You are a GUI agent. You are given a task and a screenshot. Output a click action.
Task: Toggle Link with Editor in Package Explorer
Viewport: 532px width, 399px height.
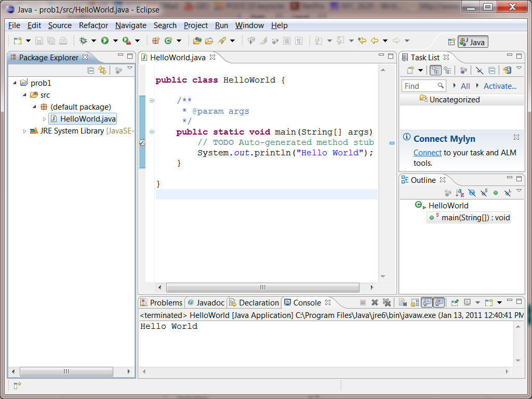pyautogui.click(x=102, y=70)
